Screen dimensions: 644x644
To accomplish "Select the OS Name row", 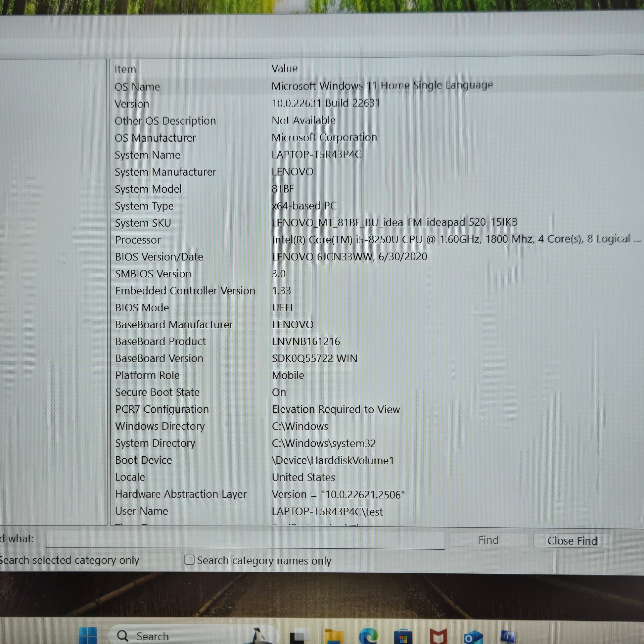I will [137, 87].
